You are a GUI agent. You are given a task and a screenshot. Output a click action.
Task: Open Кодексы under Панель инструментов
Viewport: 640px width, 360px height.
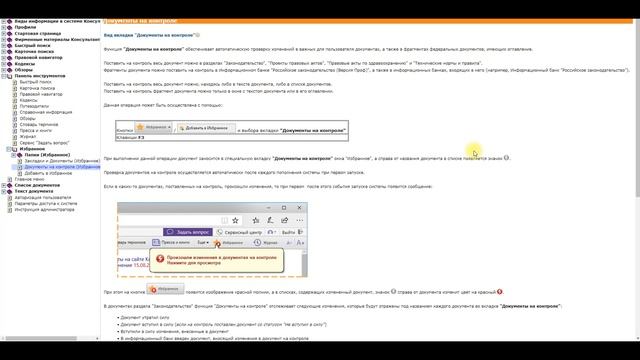(x=28, y=100)
